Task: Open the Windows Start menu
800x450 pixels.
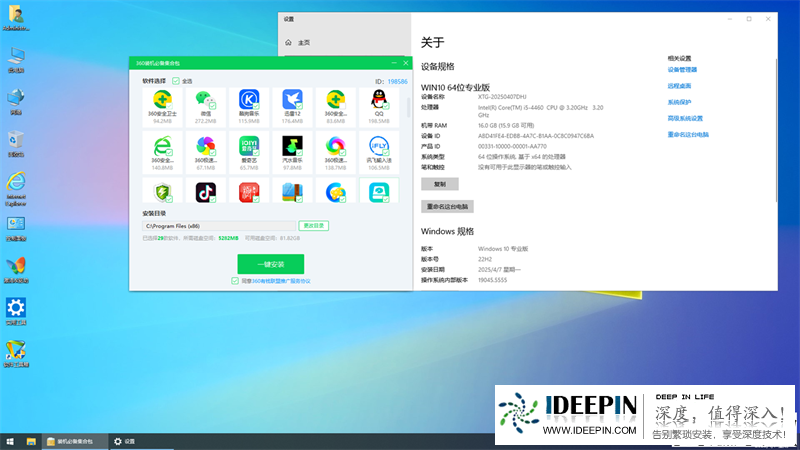Action: (10, 441)
